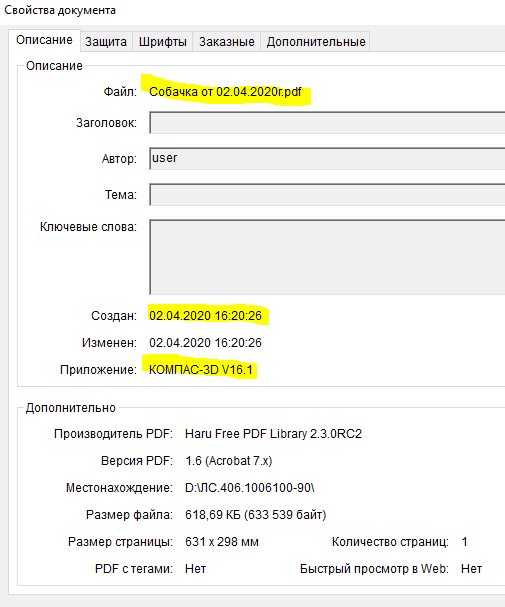Viewport: 505px width, 607px height.
Task: Open the Дополнительные tab
Action: click(316, 41)
